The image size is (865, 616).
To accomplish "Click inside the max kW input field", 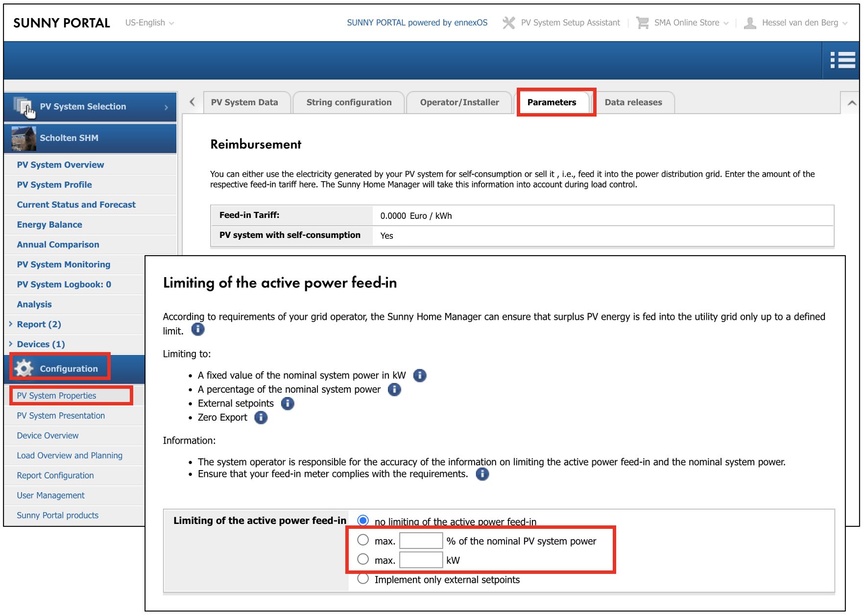I will pyautogui.click(x=420, y=559).
